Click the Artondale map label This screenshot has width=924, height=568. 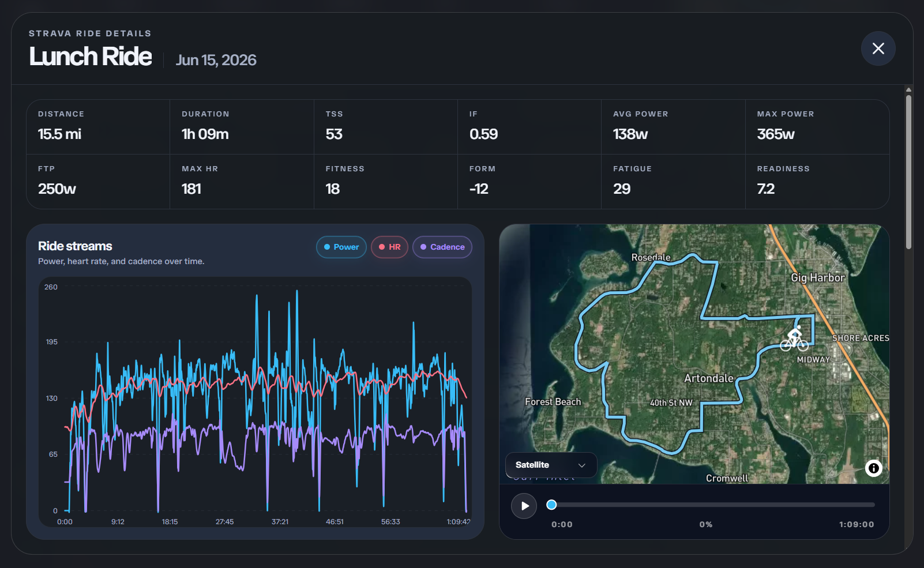709,378
